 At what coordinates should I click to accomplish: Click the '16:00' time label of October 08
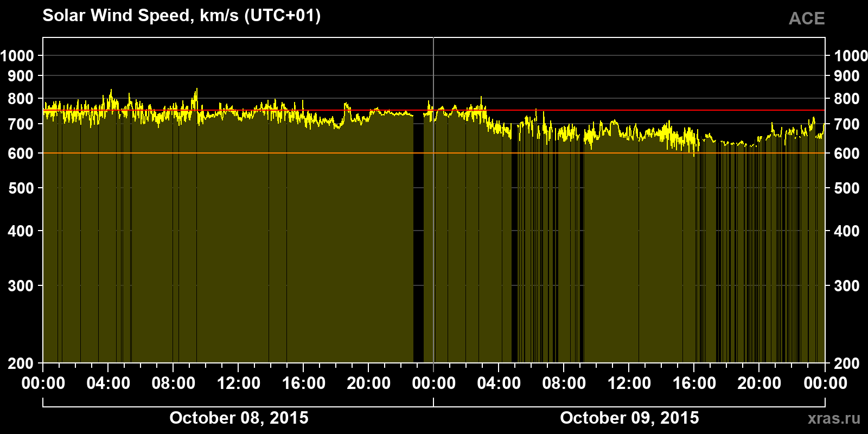coord(304,384)
